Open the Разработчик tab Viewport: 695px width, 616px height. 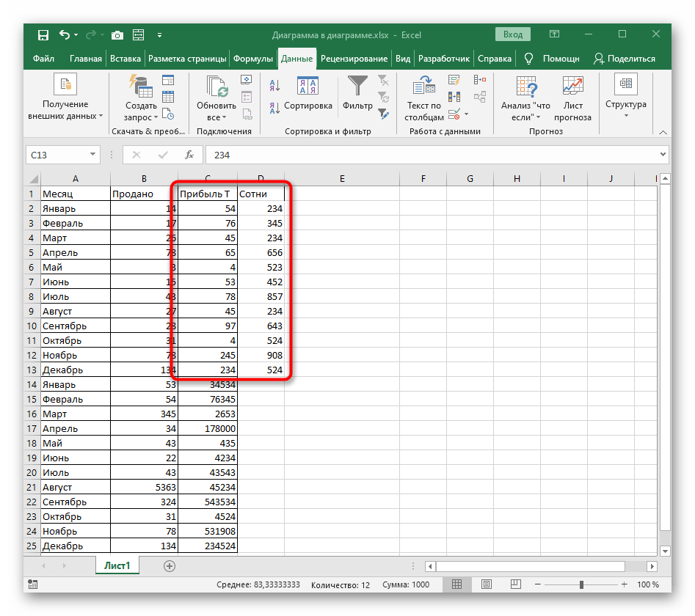(444, 59)
